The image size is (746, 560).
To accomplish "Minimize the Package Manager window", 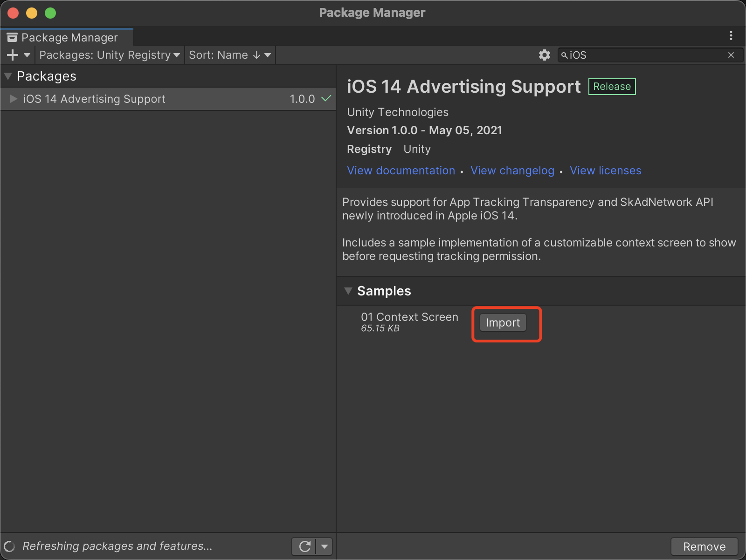I will pos(32,13).
